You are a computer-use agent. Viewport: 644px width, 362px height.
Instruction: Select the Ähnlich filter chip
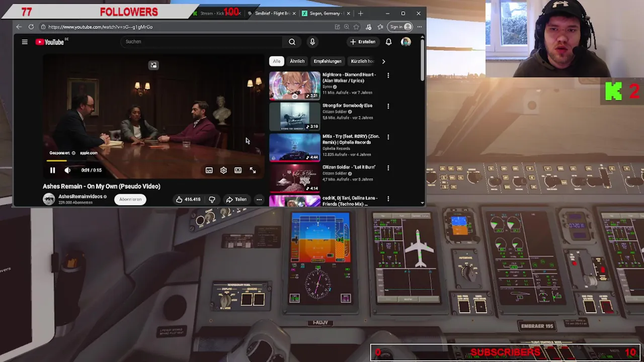click(x=297, y=61)
